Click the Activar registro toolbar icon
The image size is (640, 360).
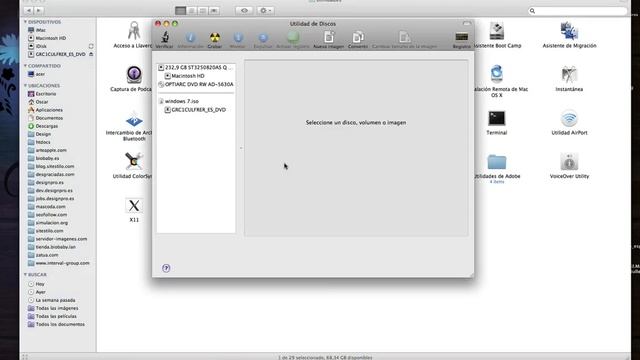click(293, 38)
